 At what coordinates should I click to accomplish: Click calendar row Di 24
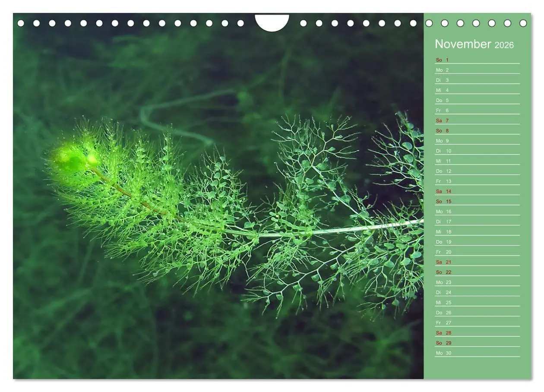(477, 293)
